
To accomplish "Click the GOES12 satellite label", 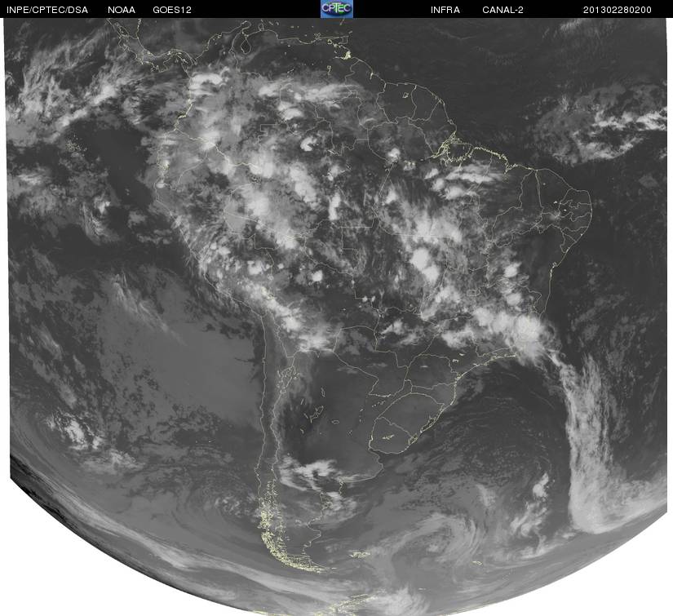I will tap(172, 10).
